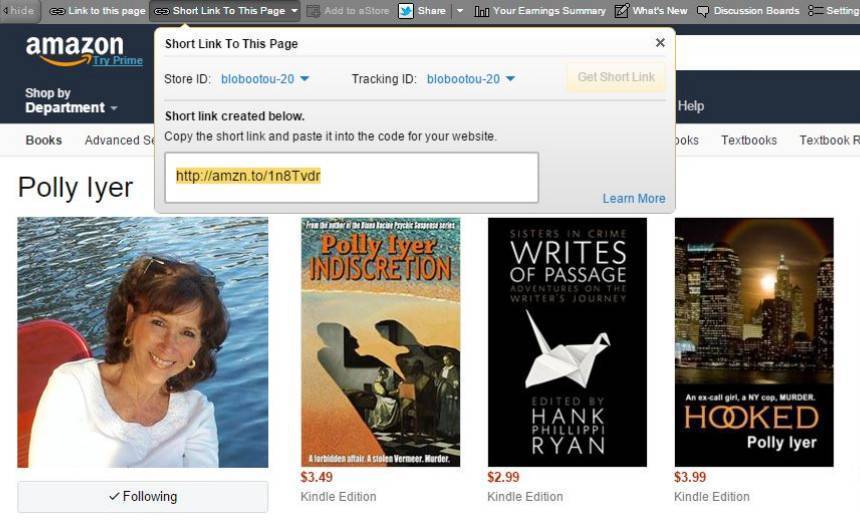Viewport: 860px width, 529px height.
Task: Click the Share label in the toolbar
Action: (x=432, y=11)
